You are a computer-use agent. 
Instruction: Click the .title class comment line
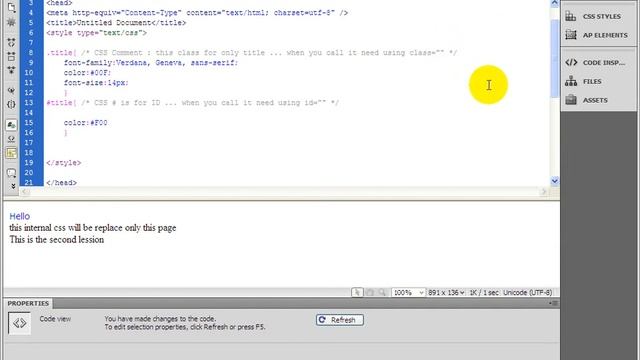(252, 53)
